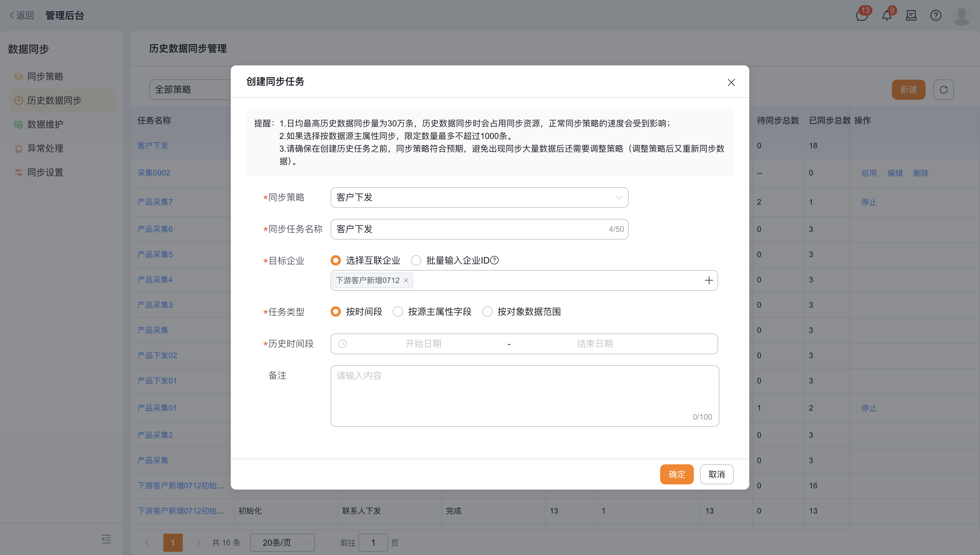Select the 按对象数据范围 task type
Image resolution: width=980 pixels, height=555 pixels.
point(487,311)
